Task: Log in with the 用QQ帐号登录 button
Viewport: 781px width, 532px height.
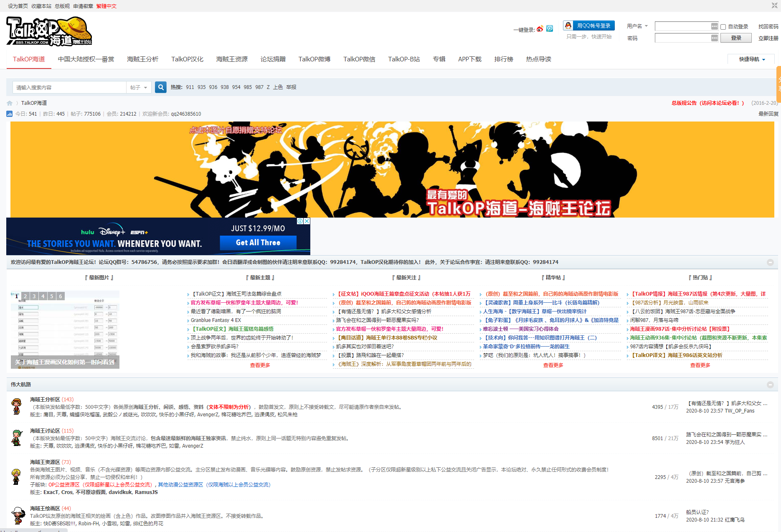Action: 589,26
